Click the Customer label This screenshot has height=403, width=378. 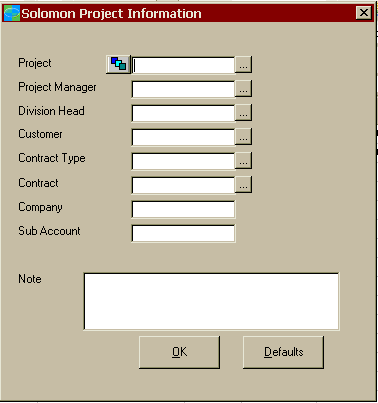pyautogui.click(x=40, y=134)
